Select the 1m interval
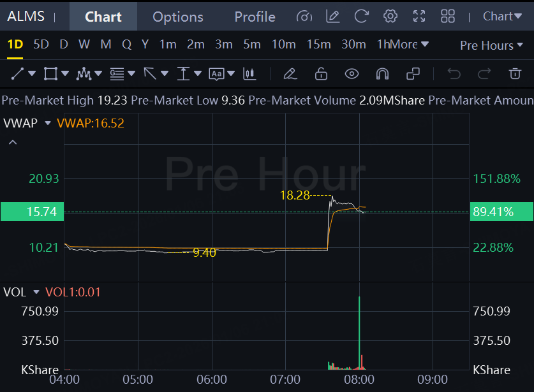The image size is (534, 392). (x=168, y=45)
